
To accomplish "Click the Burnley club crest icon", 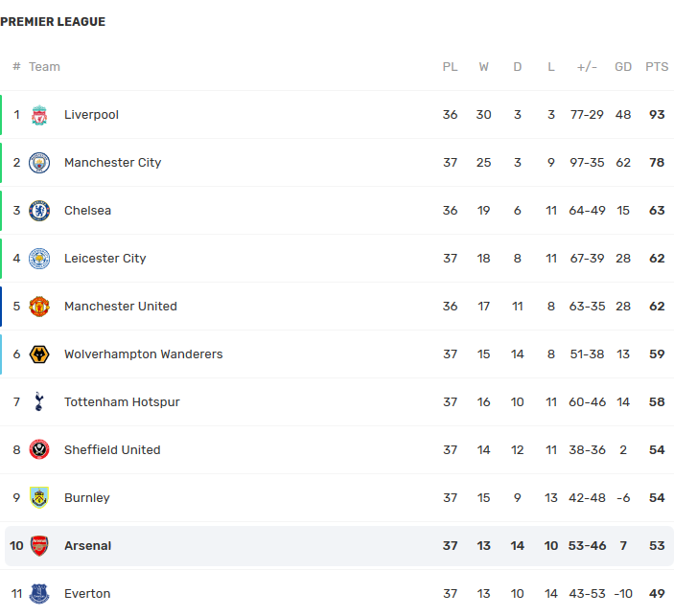I will click(x=39, y=498).
